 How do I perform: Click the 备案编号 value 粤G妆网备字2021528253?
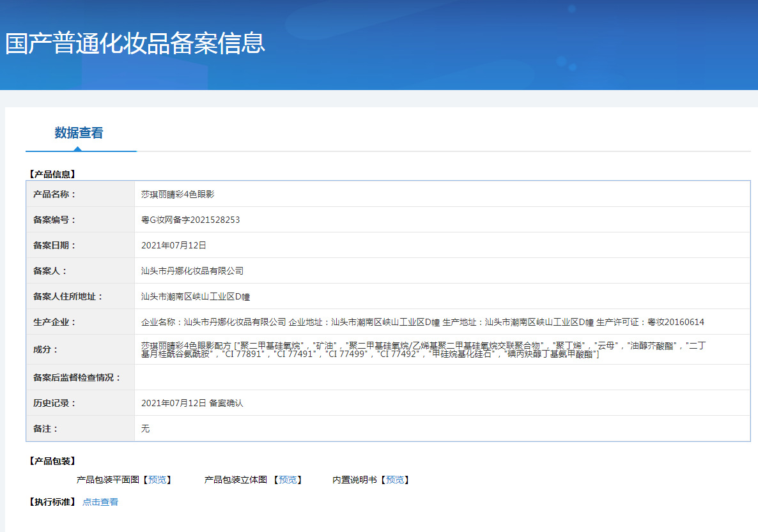190,220
